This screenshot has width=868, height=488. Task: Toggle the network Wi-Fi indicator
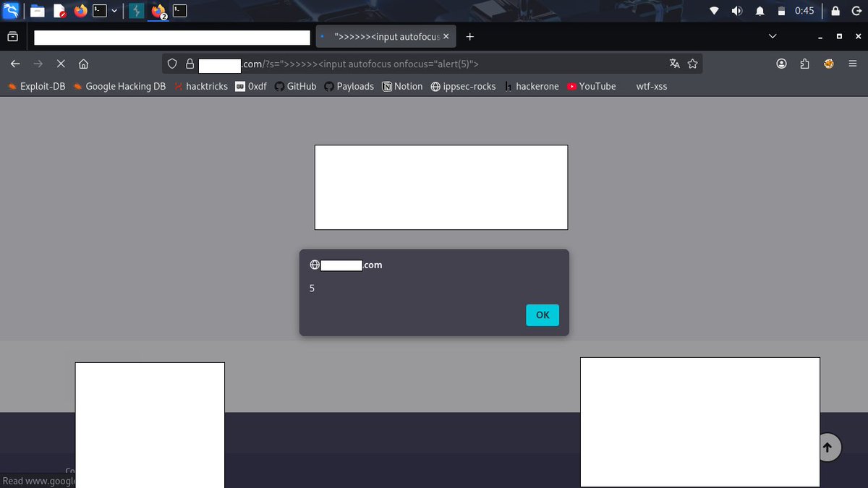pyautogui.click(x=714, y=11)
